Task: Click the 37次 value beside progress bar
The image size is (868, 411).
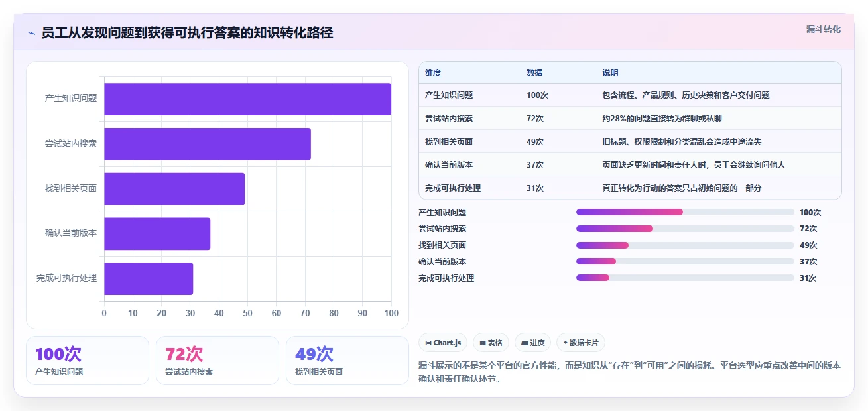Action: pos(808,262)
